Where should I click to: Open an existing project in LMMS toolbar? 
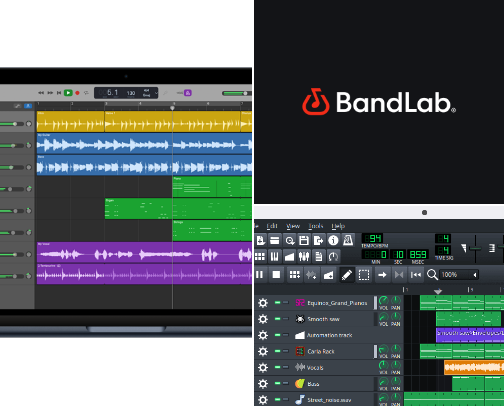click(275, 240)
